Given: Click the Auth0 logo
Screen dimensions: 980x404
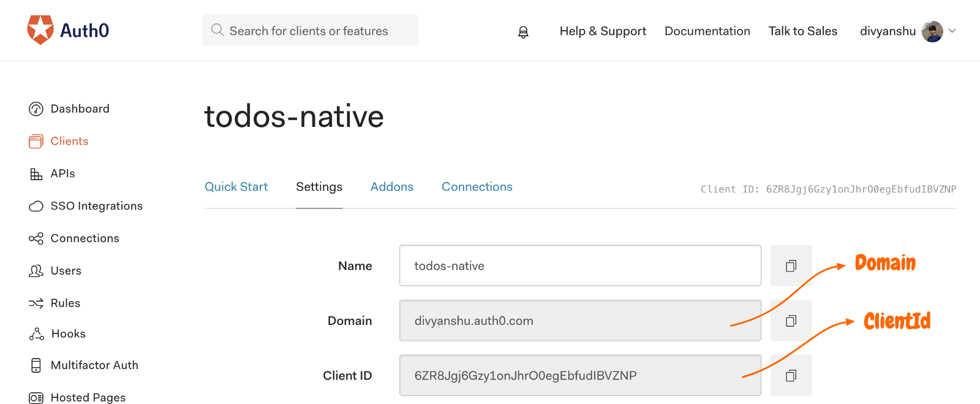Looking at the screenshot, I should point(68,30).
